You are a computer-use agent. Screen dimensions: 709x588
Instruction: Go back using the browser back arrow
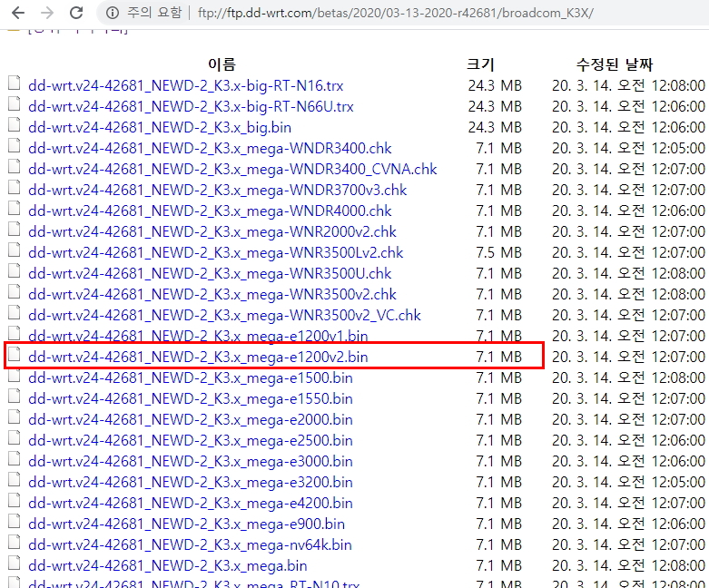pyautogui.click(x=18, y=13)
